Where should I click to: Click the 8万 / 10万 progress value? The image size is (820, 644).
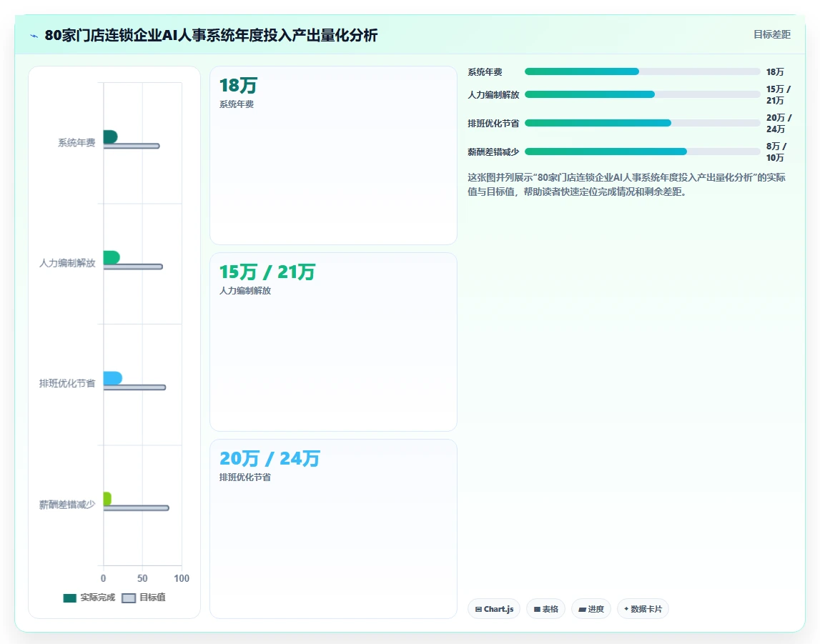pos(776,152)
